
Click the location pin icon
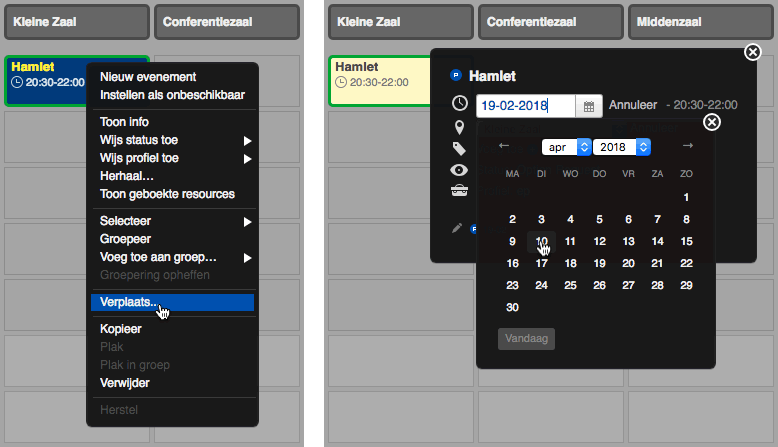(x=460, y=127)
